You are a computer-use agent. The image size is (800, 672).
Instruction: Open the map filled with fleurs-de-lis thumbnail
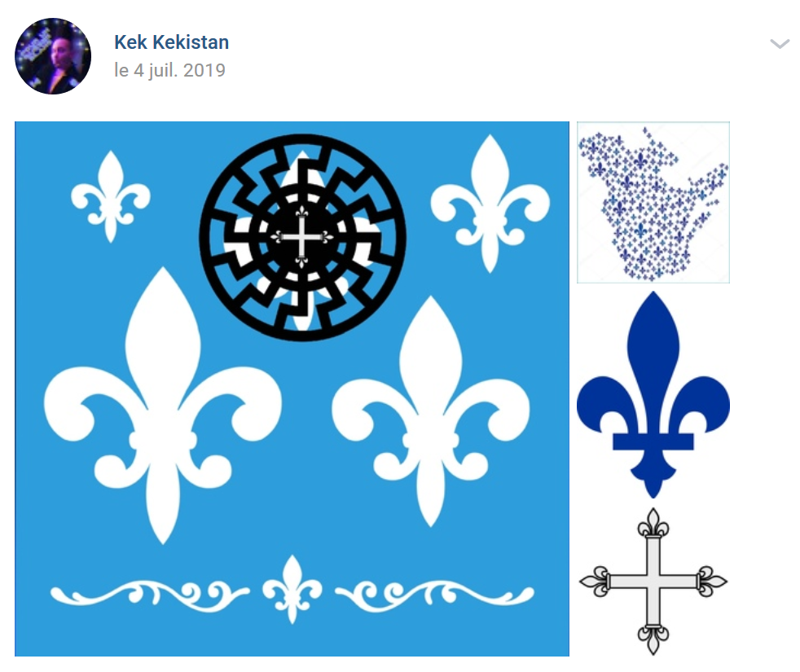pyautogui.click(x=653, y=202)
